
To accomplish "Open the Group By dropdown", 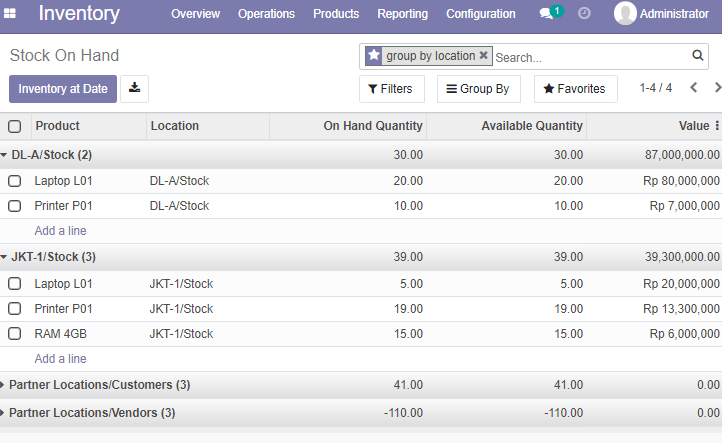I will (478, 89).
